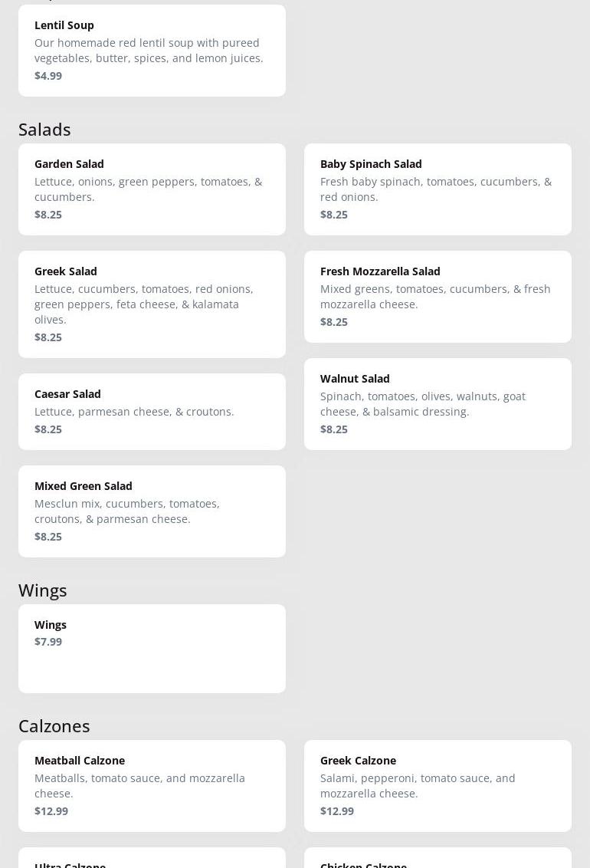Choose the Greek Calzone card
This screenshot has height=868, width=590.
[438, 785]
